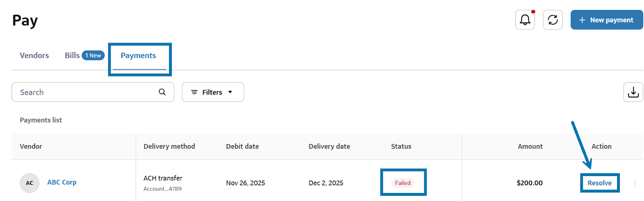The height and width of the screenshot is (201, 644).
Task: Switch to the Bills tab
Action: 72,56
